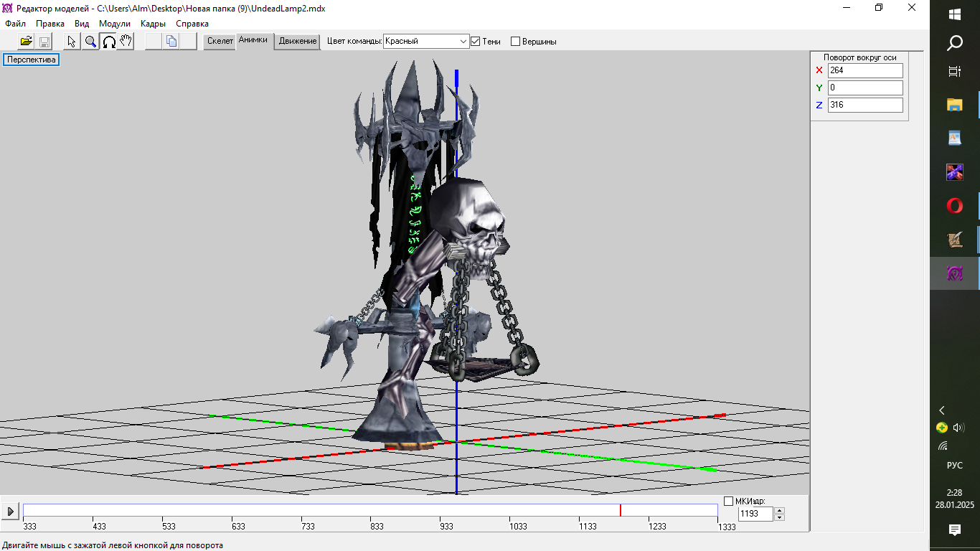Open File Explorer from the taskbar

click(x=955, y=105)
